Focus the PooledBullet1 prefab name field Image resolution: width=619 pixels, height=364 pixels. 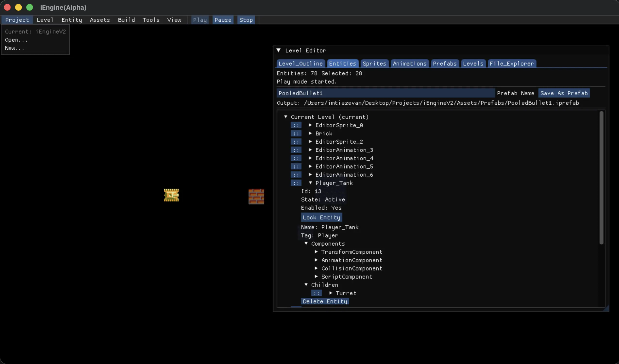pos(386,93)
